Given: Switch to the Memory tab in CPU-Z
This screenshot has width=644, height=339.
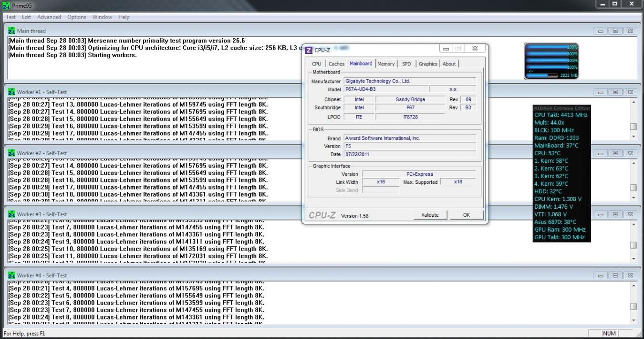Looking at the screenshot, I should (386, 64).
